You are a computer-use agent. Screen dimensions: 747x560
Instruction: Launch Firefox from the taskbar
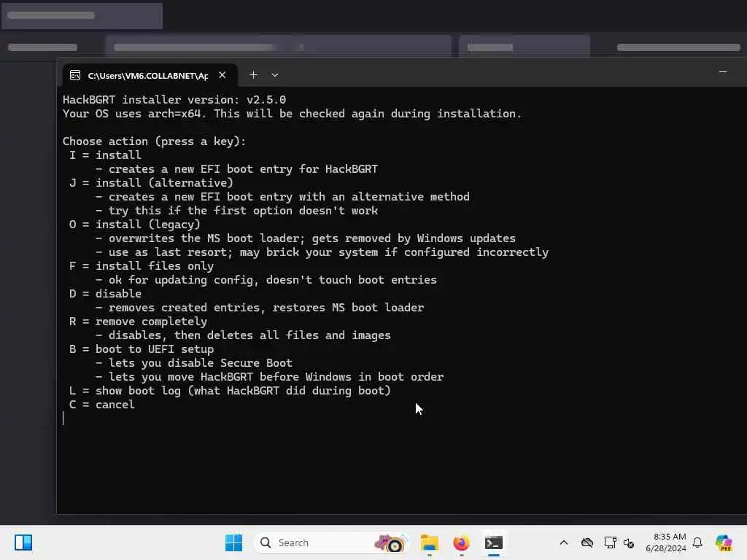pos(461,542)
